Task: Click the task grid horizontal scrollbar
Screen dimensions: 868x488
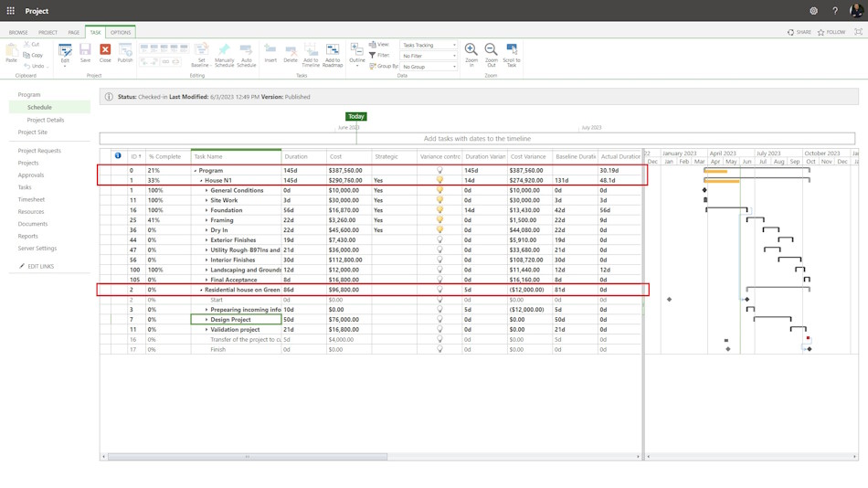Action: [248, 457]
